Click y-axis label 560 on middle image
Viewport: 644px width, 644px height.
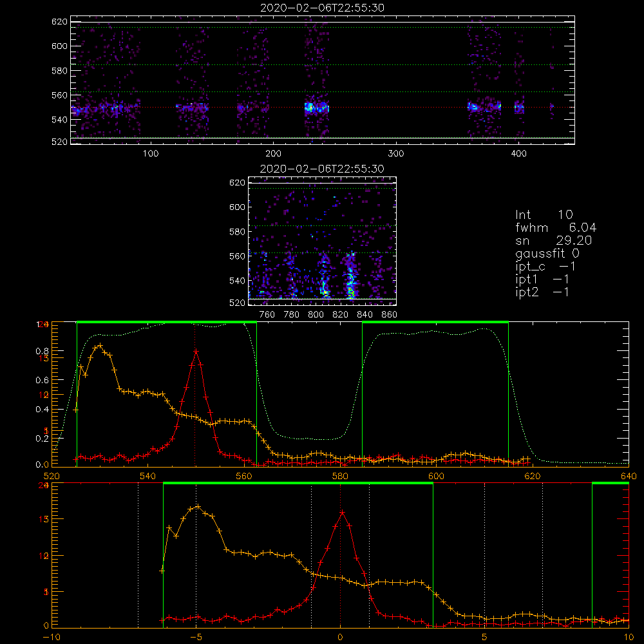point(237,256)
